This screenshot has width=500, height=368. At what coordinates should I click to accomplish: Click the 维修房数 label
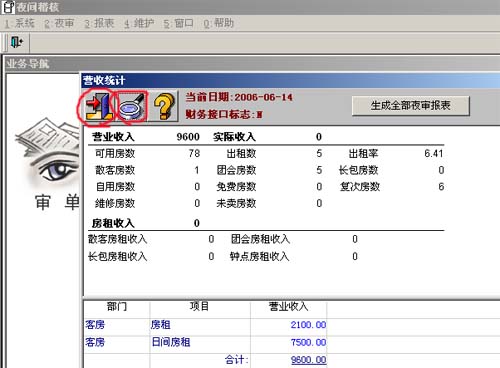coord(115,203)
